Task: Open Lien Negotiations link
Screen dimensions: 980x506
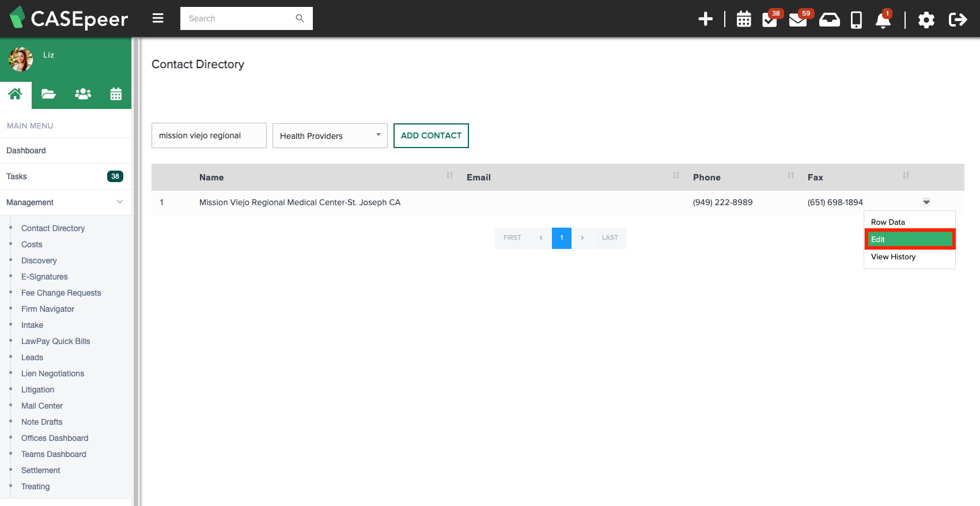Action: click(52, 373)
